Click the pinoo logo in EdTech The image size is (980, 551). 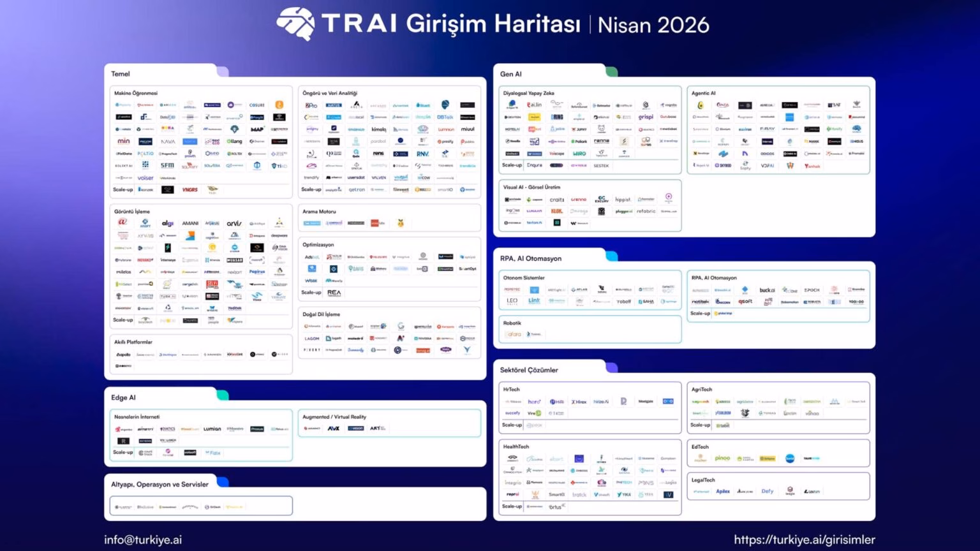tap(722, 458)
